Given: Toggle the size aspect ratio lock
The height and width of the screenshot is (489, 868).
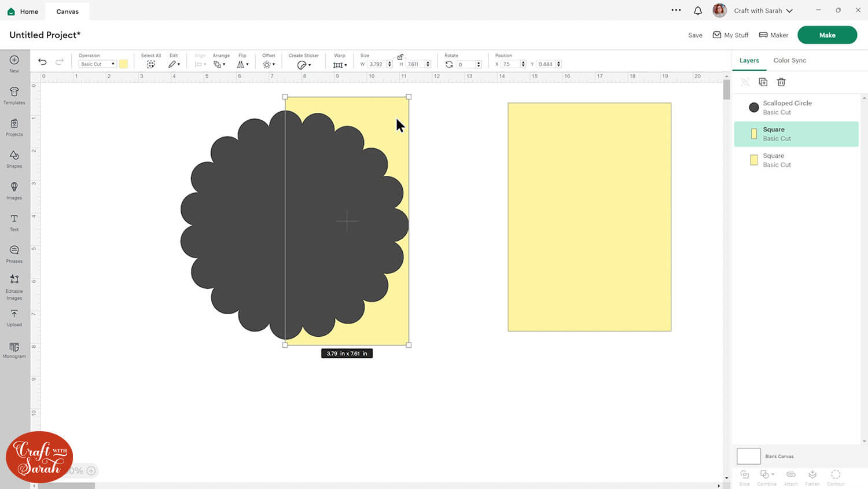Looking at the screenshot, I should click(x=400, y=57).
